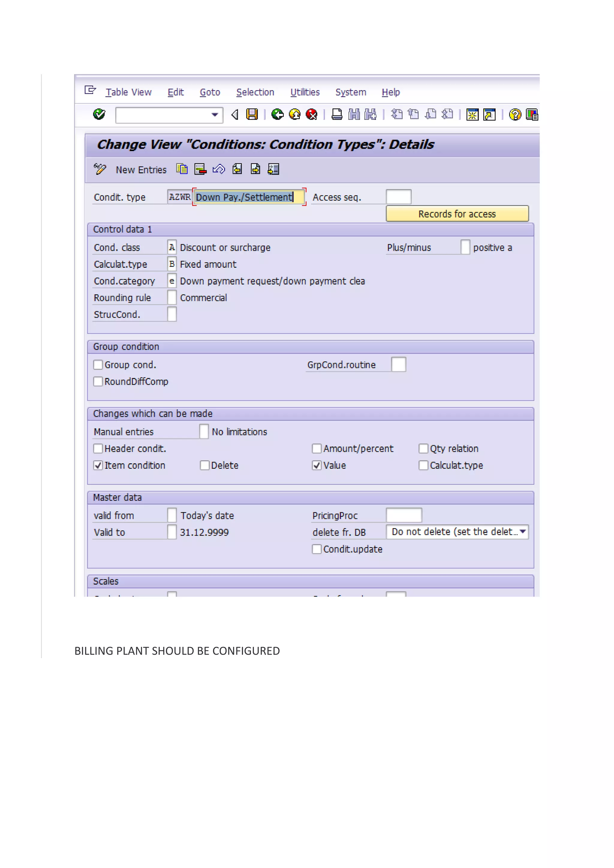Click the left triangle collapse command field icon
This screenshot has width=614, height=868.
pyautogui.click(x=235, y=114)
